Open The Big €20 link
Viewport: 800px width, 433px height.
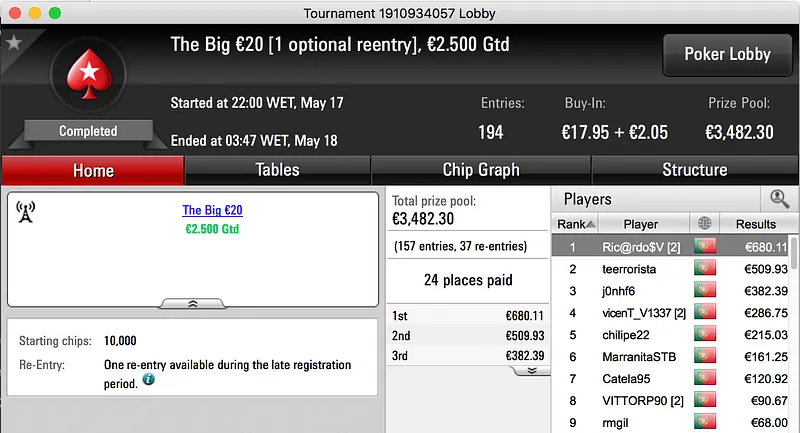[x=212, y=210]
